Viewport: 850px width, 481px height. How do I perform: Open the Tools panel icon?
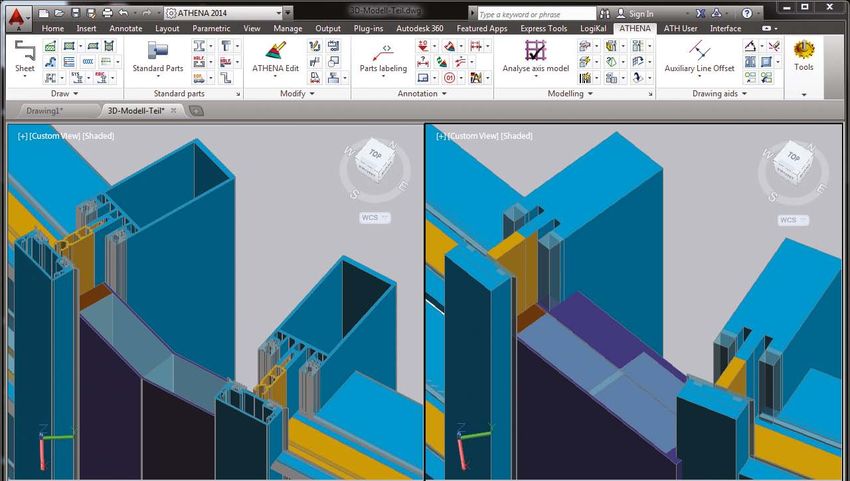point(803,52)
